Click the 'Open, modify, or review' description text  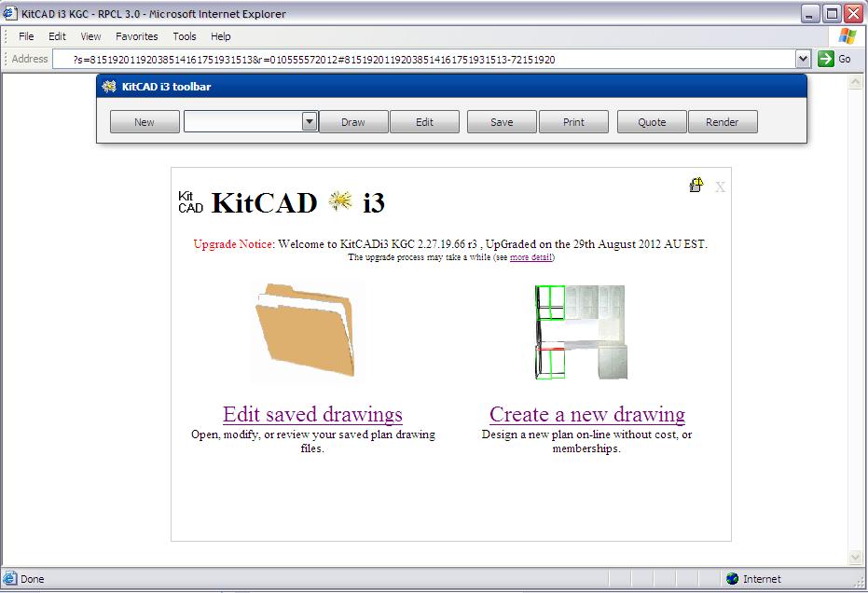tap(312, 441)
